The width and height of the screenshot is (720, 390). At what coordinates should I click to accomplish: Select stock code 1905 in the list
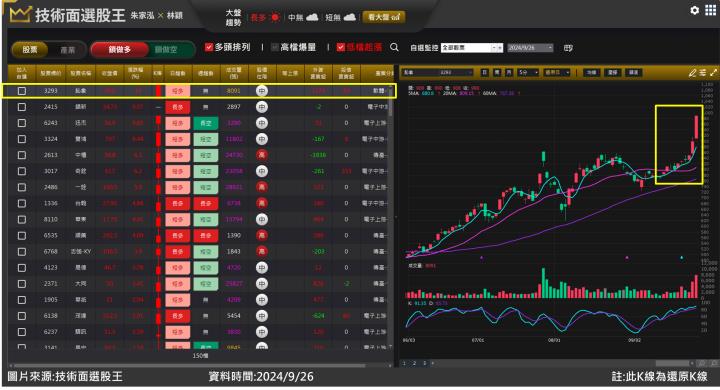point(51,300)
